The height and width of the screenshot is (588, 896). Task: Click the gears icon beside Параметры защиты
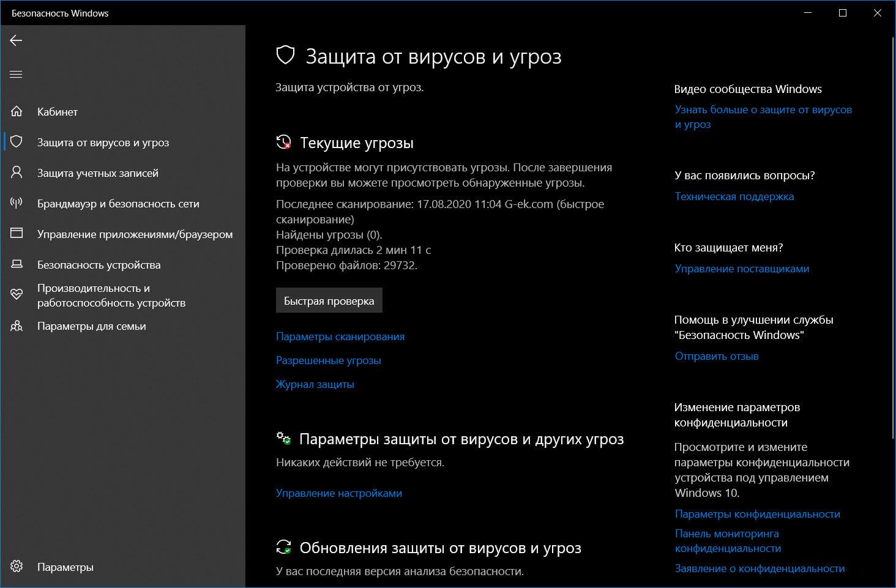[x=283, y=438]
